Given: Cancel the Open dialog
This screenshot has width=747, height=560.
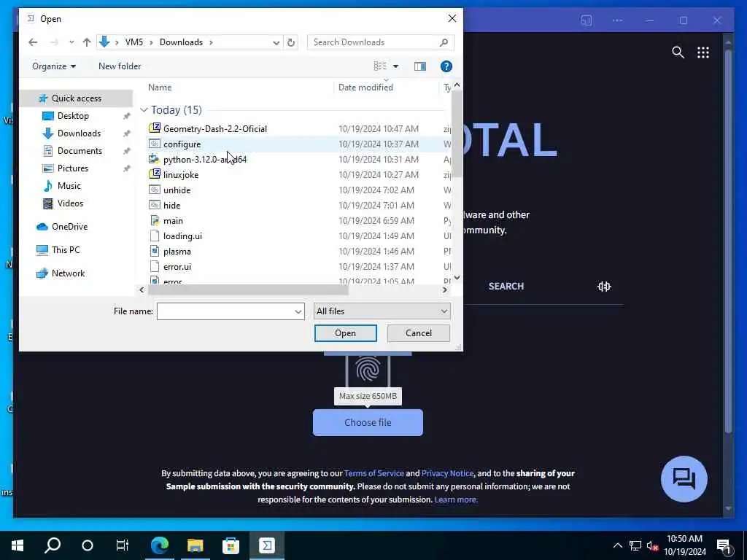Looking at the screenshot, I should click(x=418, y=333).
